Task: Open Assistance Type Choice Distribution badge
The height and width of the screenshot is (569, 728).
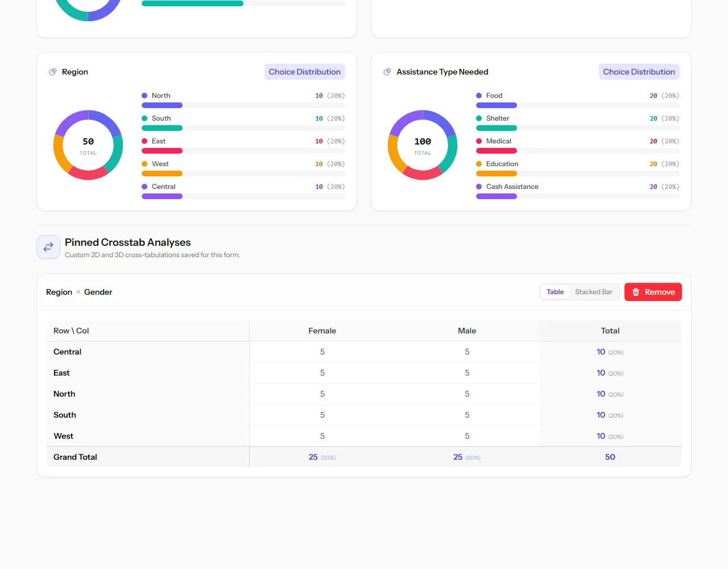Action: coord(639,72)
